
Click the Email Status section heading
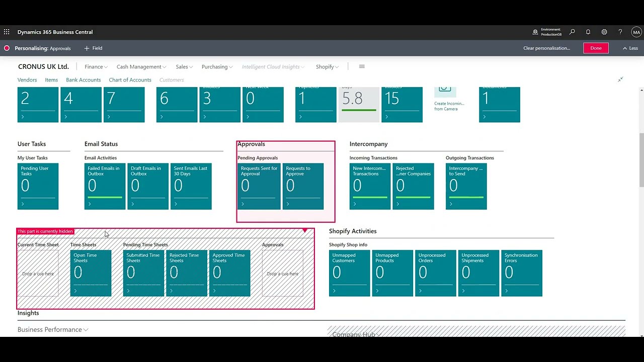[101, 144]
